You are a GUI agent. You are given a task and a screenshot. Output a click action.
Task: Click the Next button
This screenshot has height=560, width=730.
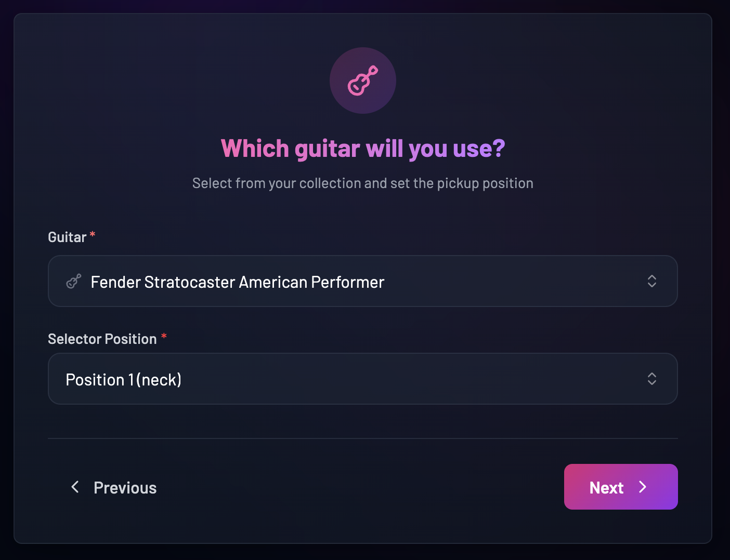[621, 487]
